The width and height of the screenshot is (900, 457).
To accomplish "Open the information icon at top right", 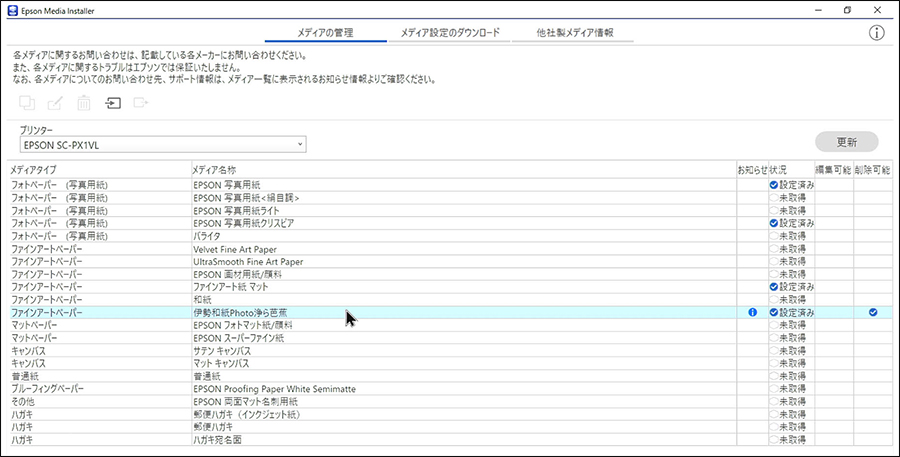I will [876, 33].
